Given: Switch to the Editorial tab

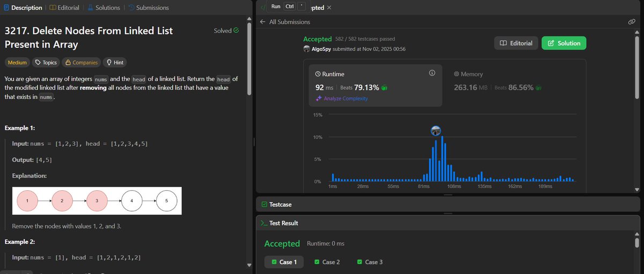Looking at the screenshot, I should click(64, 8).
